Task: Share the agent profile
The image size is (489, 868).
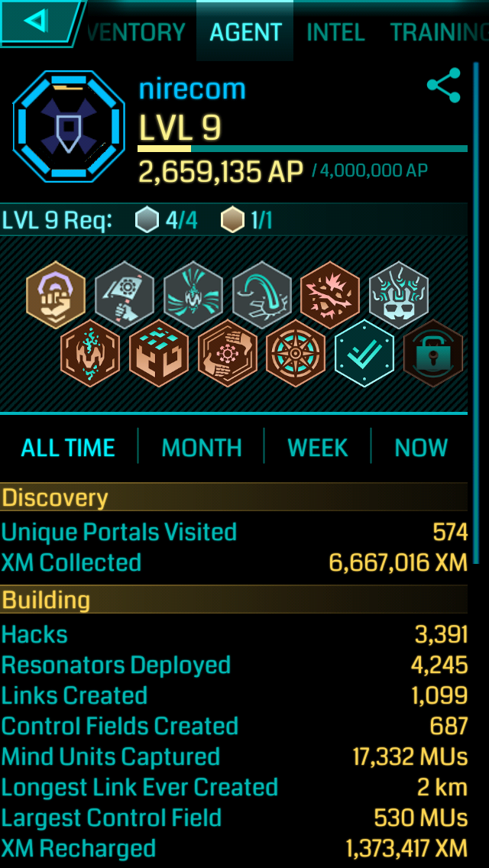Action: pyautogui.click(x=444, y=86)
